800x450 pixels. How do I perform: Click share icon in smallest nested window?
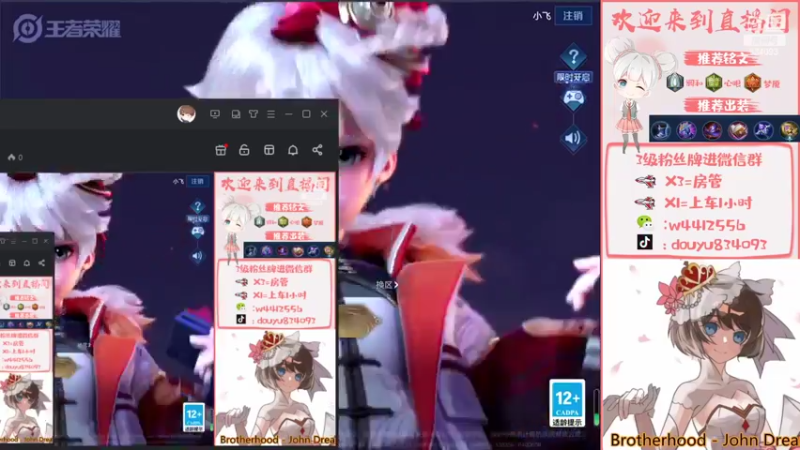point(42,263)
